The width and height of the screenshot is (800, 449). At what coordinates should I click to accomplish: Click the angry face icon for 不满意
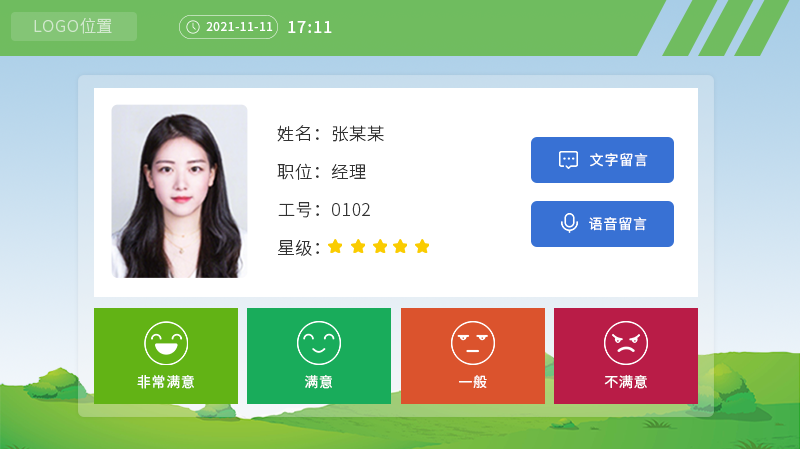point(626,343)
